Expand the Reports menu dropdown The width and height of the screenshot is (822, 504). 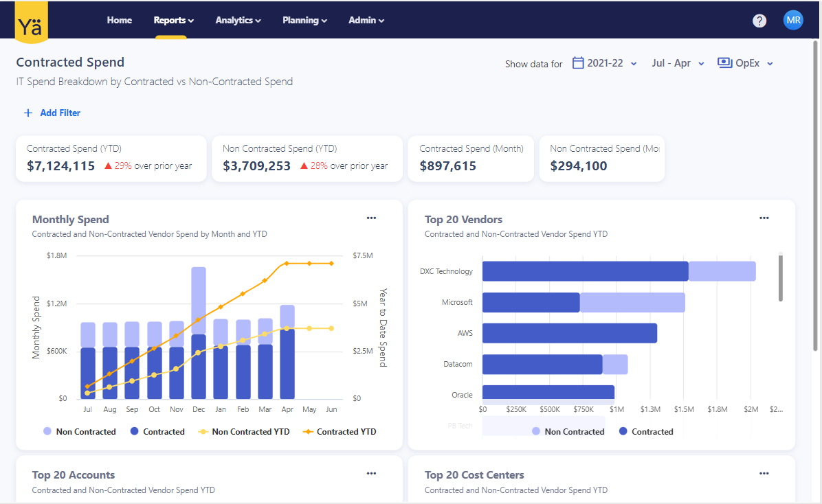click(x=173, y=21)
